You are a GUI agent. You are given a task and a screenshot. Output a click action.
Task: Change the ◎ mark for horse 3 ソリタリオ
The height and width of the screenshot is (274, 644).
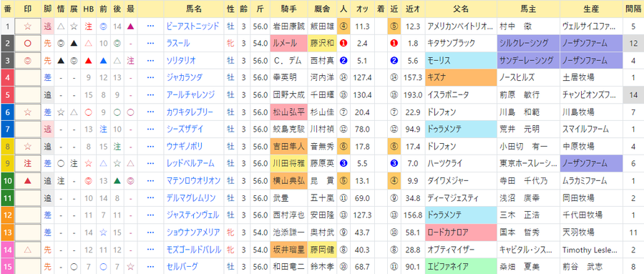[28, 60]
